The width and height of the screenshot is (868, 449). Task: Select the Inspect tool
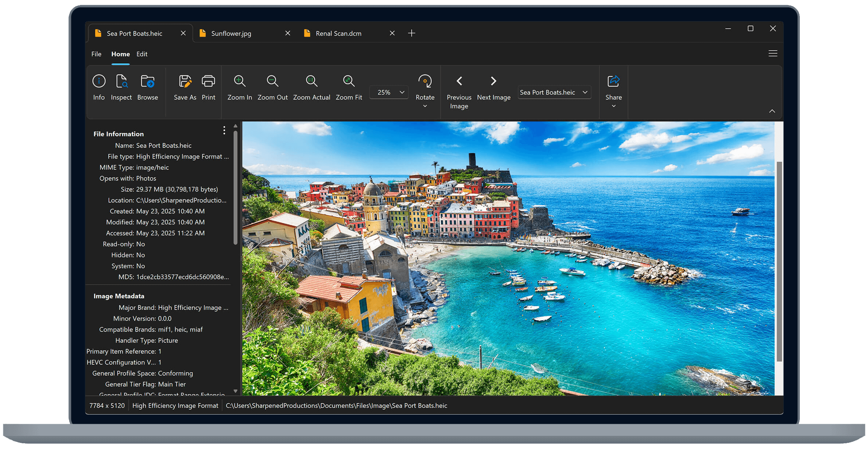[121, 88]
